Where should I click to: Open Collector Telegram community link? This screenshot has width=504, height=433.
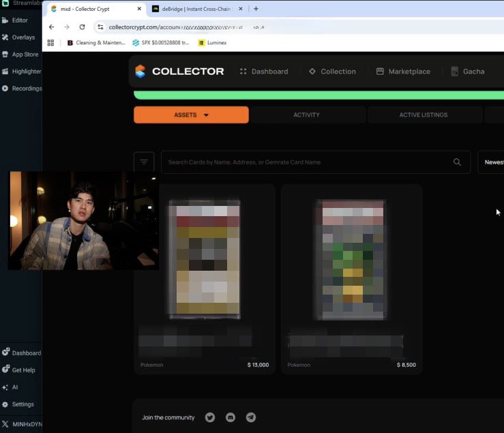[251, 417]
